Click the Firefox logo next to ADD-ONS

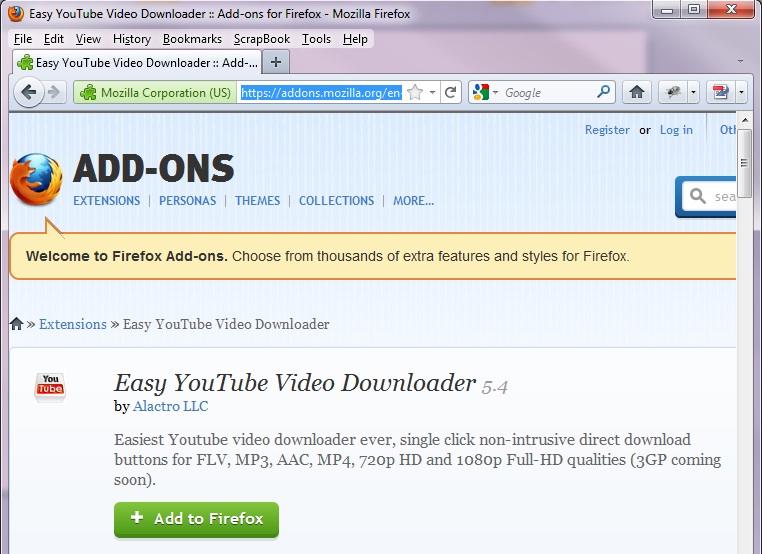click(x=36, y=179)
